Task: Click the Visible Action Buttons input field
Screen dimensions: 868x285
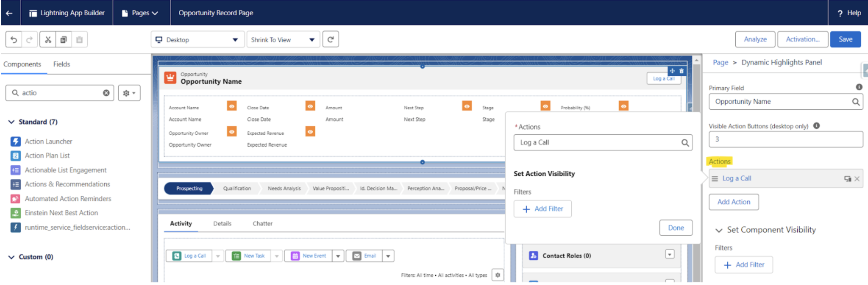Action: (785, 139)
